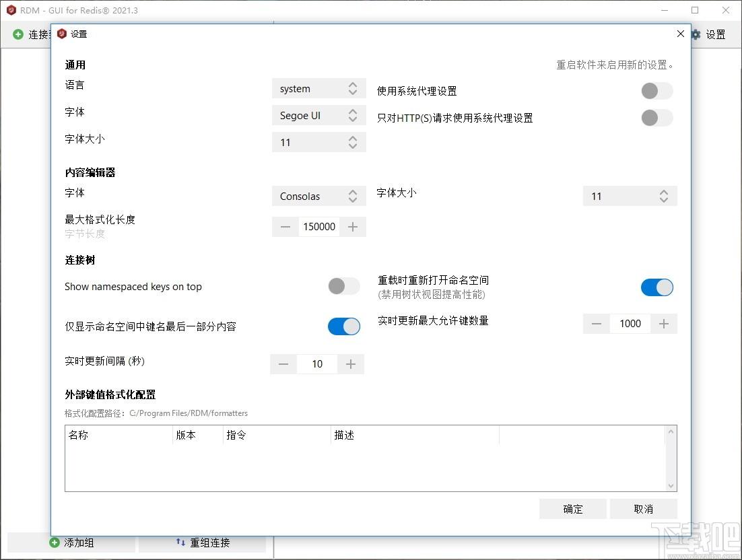Screen dimensions: 742x560
Task: Decrease live update max keys with minus
Action: click(597, 324)
